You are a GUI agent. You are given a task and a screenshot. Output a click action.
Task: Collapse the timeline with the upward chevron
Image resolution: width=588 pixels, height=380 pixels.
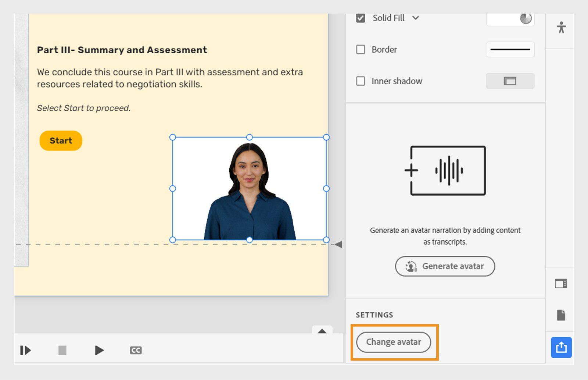tap(322, 331)
